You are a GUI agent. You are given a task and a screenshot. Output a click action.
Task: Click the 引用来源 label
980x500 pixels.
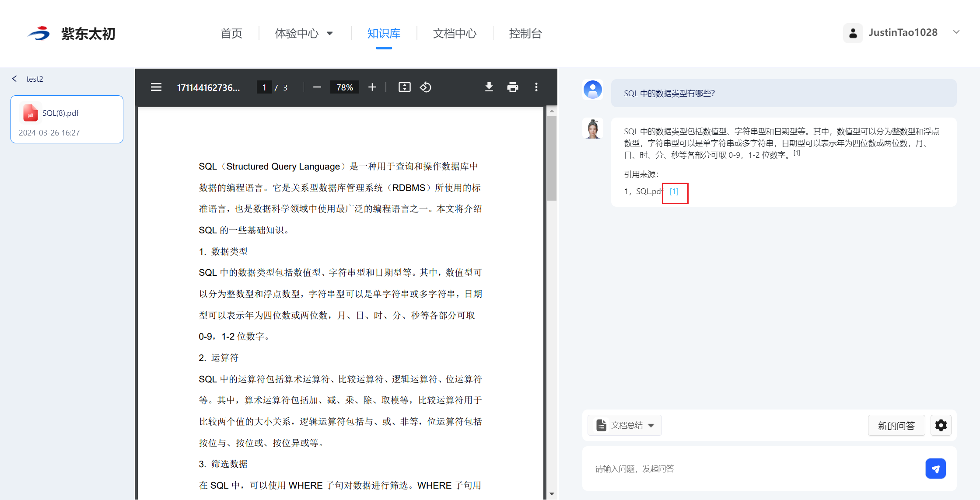[641, 174]
